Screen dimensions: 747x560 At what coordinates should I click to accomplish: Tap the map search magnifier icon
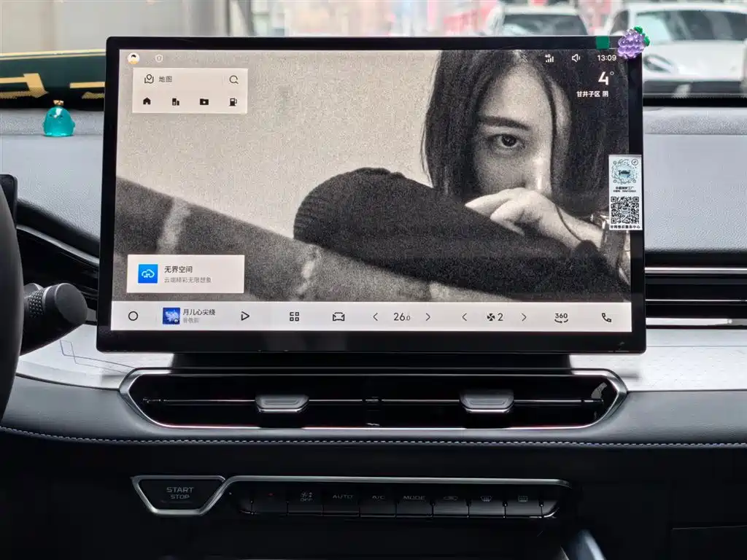(233, 79)
